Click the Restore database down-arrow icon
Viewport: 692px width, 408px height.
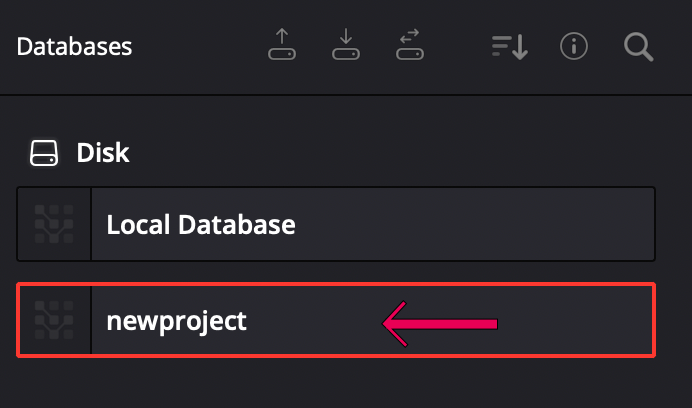coord(346,44)
